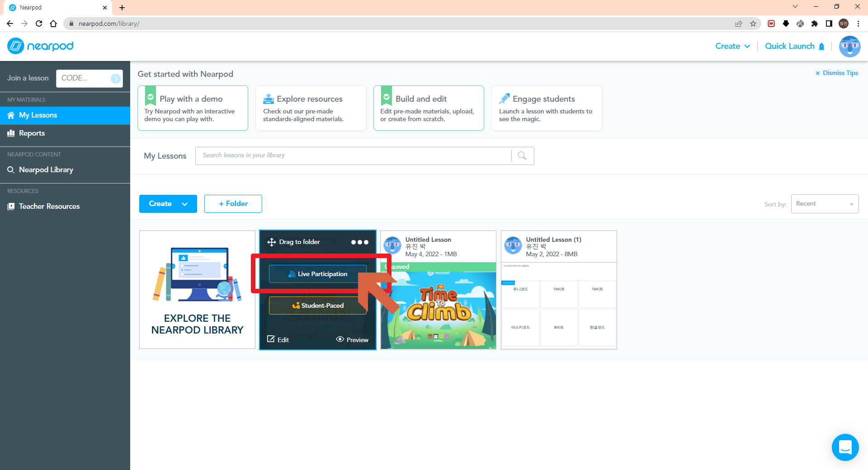The width and height of the screenshot is (868, 470).
Task: Open the browser extensions puzzle icon
Action: [815, 23]
